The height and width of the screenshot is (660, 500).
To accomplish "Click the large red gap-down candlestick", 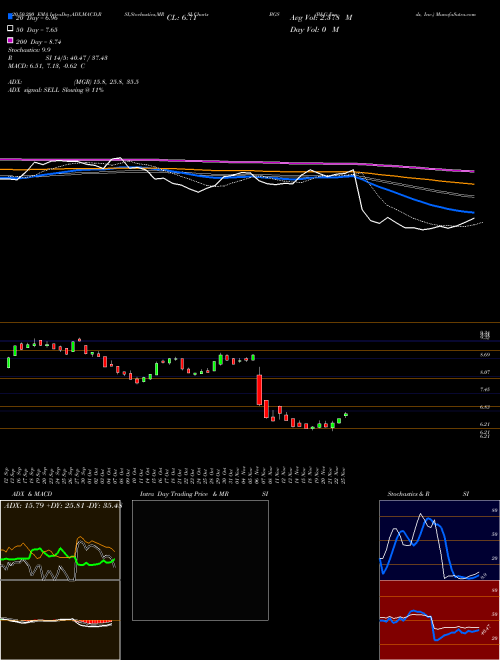I will click(260, 389).
